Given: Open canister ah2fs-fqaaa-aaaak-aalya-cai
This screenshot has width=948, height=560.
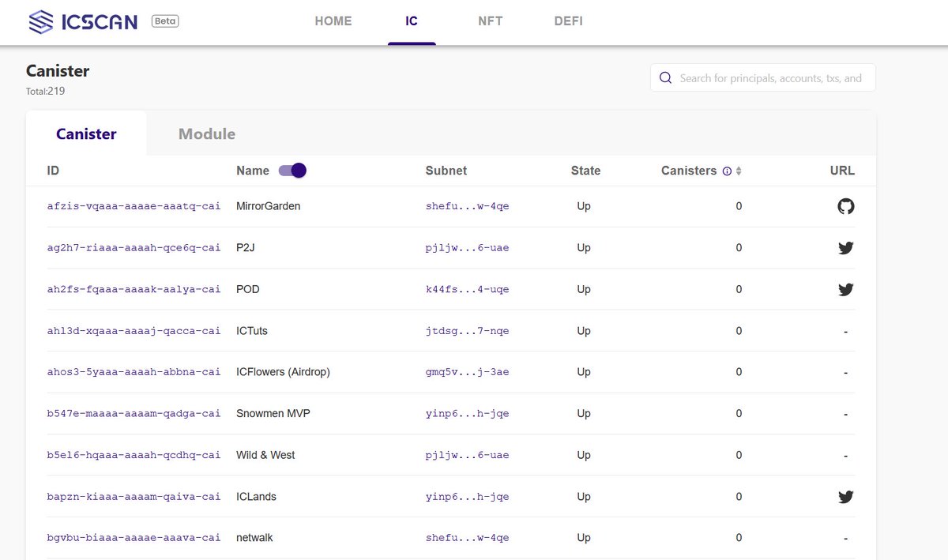Looking at the screenshot, I should [x=134, y=289].
